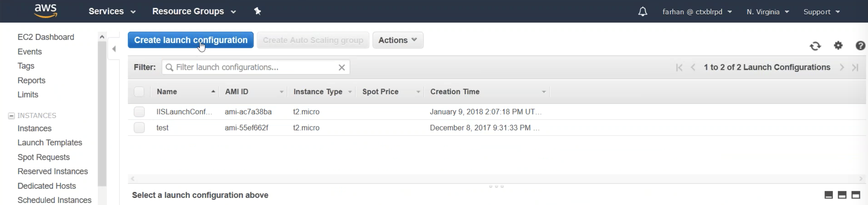Refresh the launch configurations list

(x=815, y=46)
